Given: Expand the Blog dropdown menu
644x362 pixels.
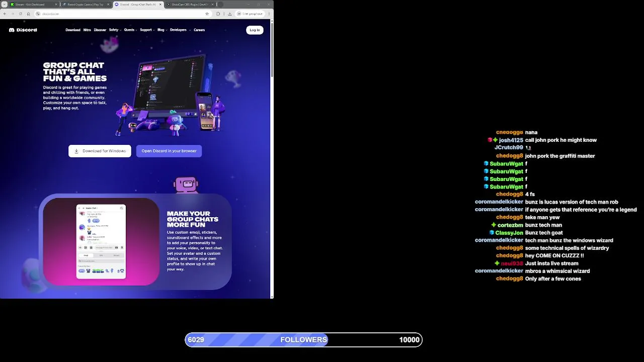Looking at the screenshot, I should pyautogui.click(x=162, y=30).
